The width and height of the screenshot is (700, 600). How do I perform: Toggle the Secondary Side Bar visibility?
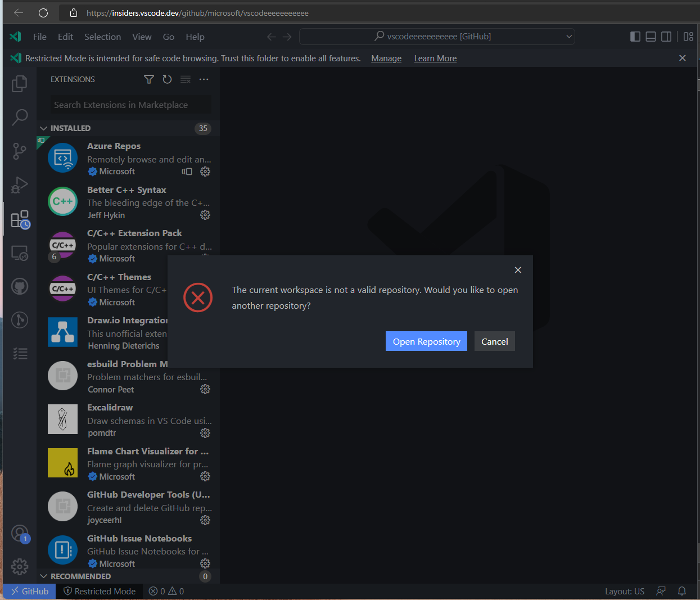(x=666, y=36)
